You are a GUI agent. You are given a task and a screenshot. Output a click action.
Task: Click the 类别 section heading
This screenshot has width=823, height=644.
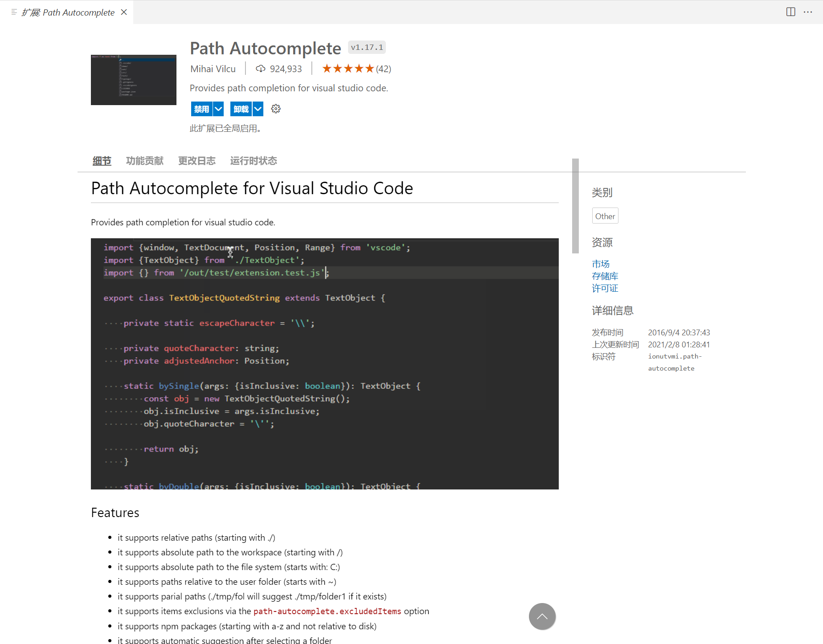coord(602,192)
